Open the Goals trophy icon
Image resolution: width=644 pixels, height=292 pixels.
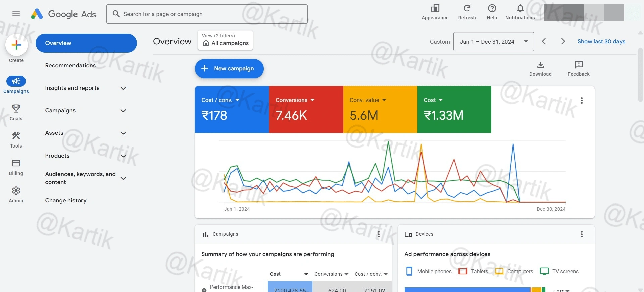pos(16,108)
